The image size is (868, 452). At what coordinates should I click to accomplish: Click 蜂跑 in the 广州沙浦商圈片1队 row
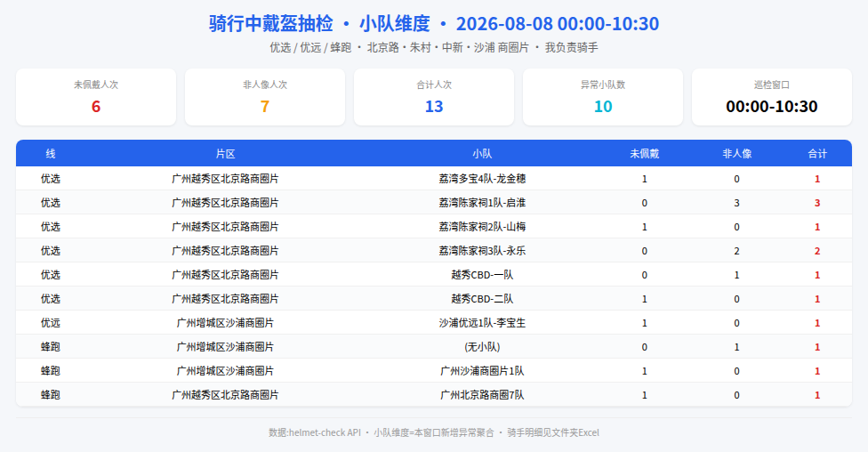coord(51,370)
